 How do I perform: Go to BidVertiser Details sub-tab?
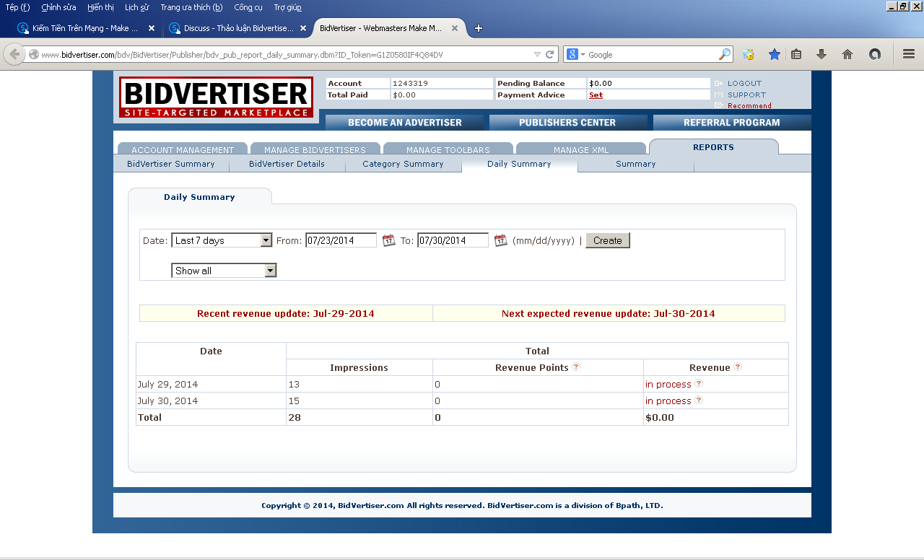[x=287, y=164]
